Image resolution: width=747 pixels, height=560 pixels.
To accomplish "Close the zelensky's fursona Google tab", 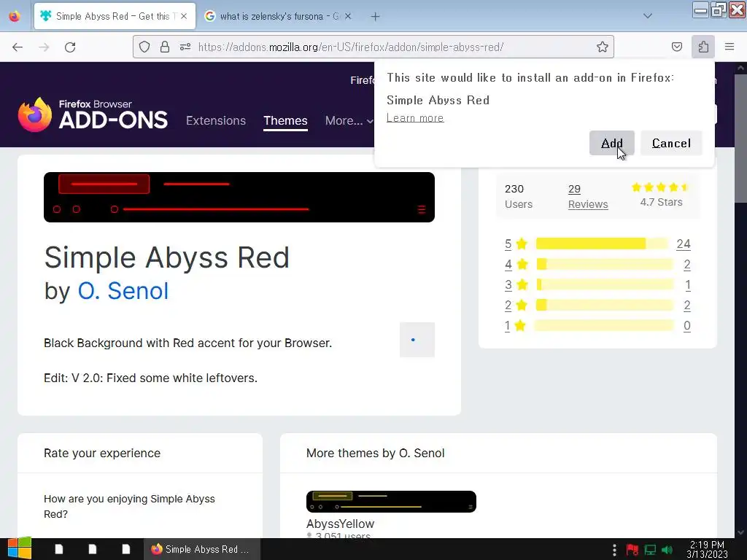I will pyautogui.click(x=348, y=16).
